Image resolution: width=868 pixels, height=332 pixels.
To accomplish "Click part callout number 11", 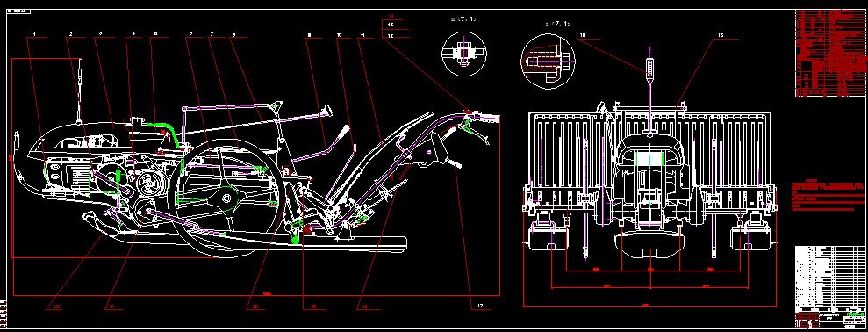I will click(362, 35).
